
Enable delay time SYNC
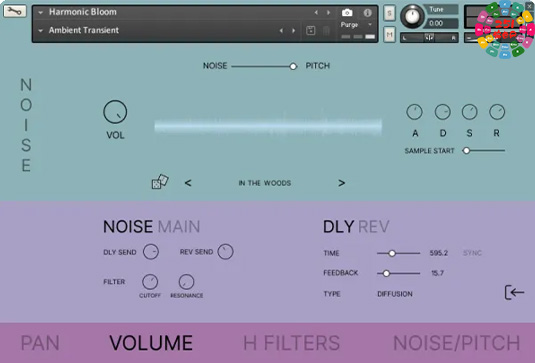pyautogui.click(x=472, y=253)
